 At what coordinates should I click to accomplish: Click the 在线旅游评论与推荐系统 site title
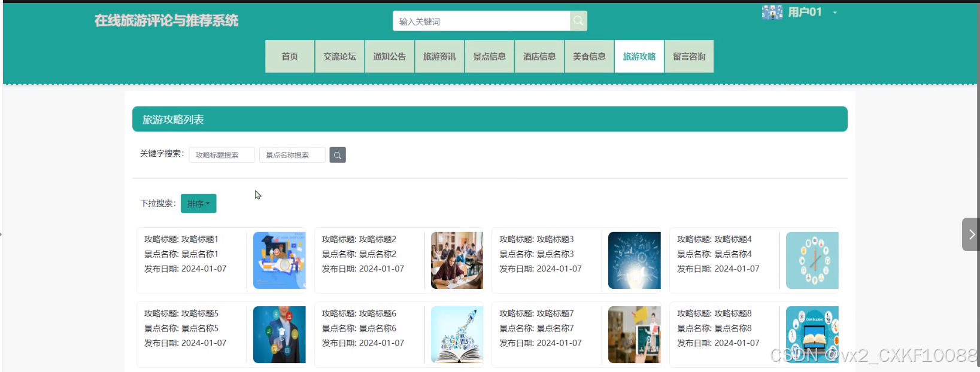pos(166,20)
